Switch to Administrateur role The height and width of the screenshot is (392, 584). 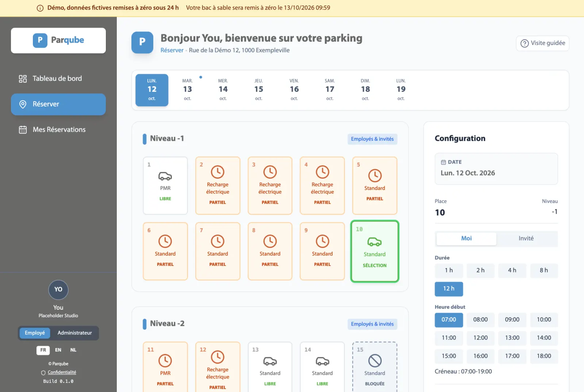[75, 333]
